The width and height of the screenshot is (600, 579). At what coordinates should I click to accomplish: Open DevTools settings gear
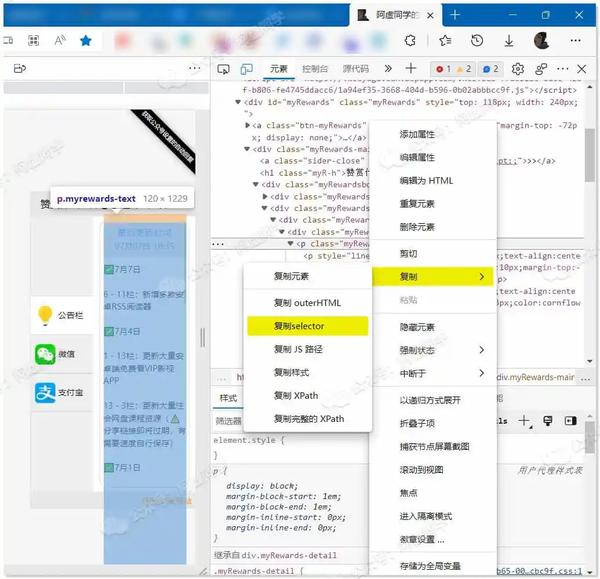[x=517, y=69]
